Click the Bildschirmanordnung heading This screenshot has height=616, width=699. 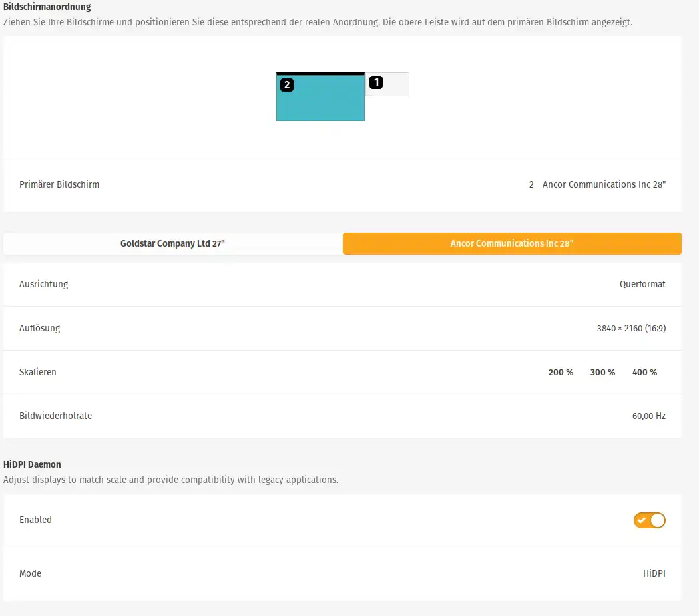click(47, 7)
